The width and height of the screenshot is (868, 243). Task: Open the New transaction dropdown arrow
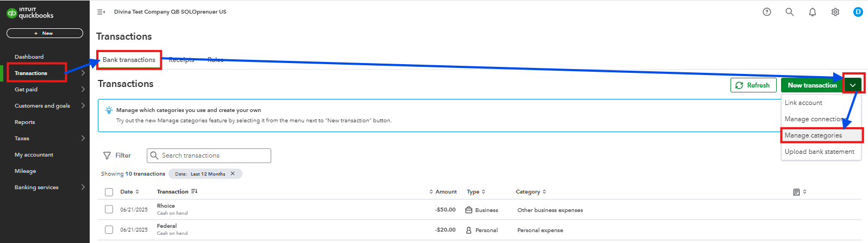click(853, 85)
